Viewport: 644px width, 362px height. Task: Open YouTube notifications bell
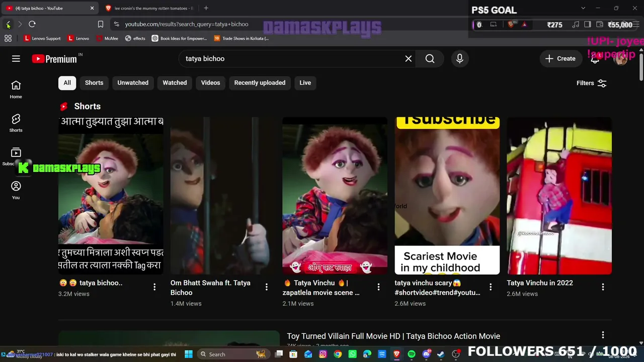595,59
